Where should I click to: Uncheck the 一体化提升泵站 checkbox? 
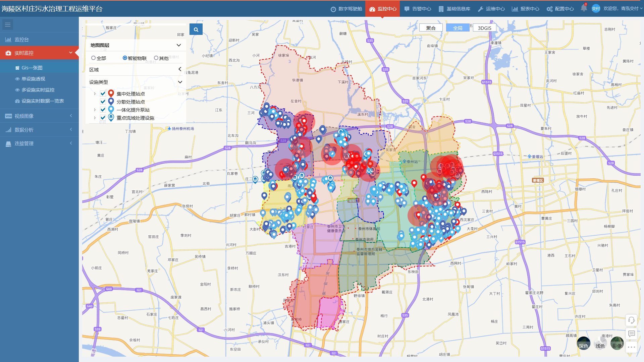(103, 110)
